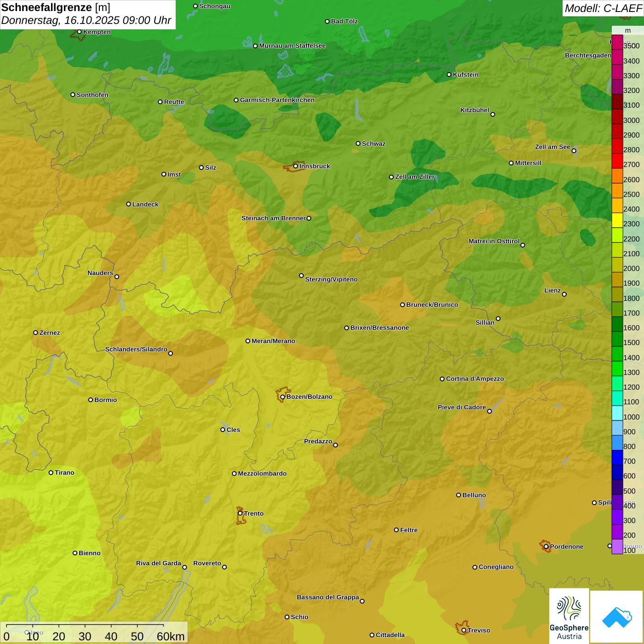Click the 100 m violet legend swatch
This screenshot has height=644, width=644.
[617, 546]
